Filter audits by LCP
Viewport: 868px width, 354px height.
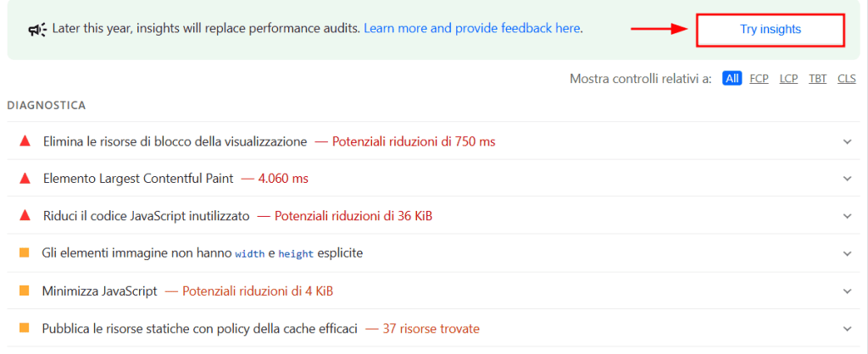coord(788,79)
